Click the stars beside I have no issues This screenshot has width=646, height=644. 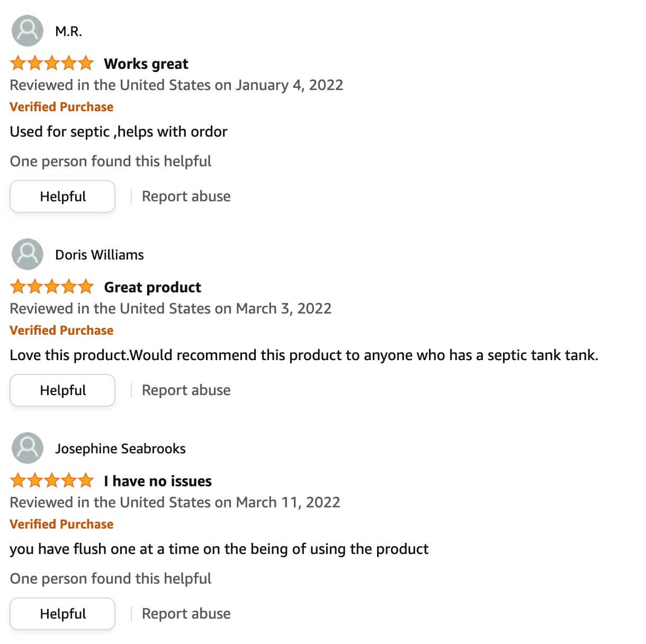52,481
